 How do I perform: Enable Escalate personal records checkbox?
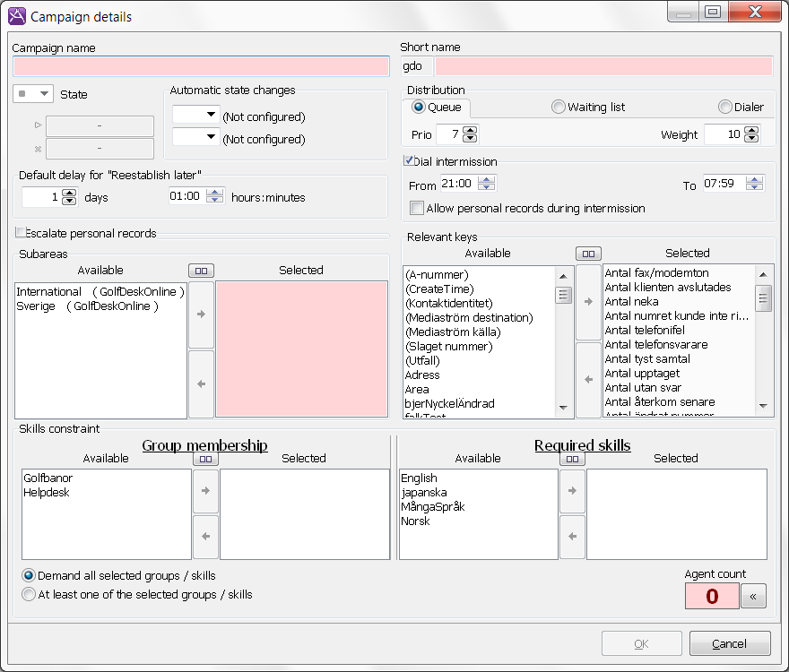[21, 233]
